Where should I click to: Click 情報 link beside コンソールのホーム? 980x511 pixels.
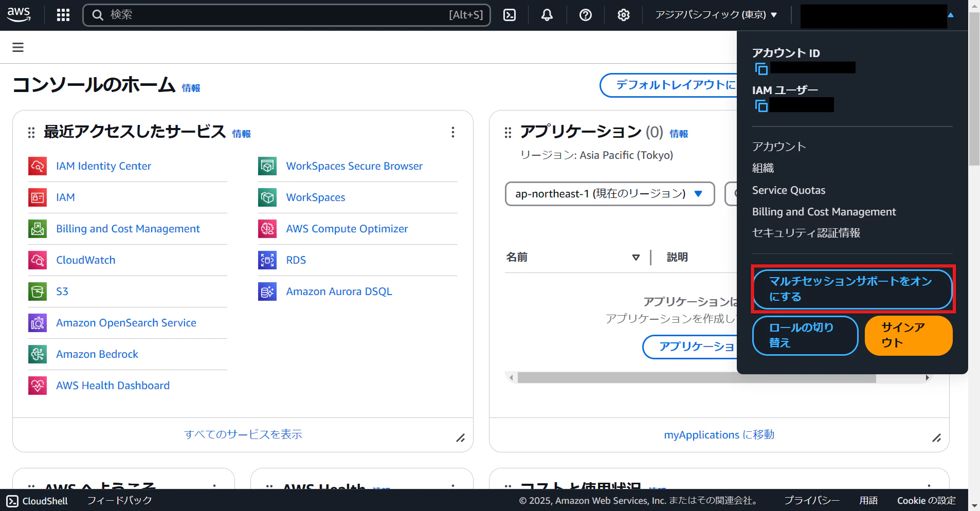click(x=191, y=88)
